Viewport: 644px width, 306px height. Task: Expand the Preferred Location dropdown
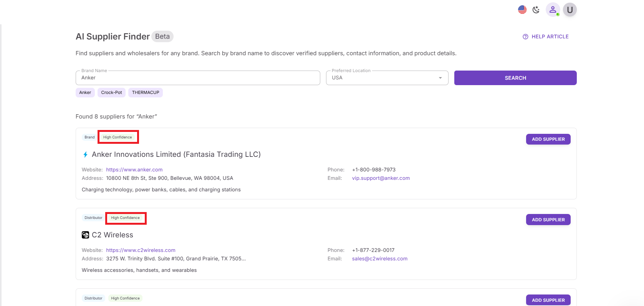[387, 78]
